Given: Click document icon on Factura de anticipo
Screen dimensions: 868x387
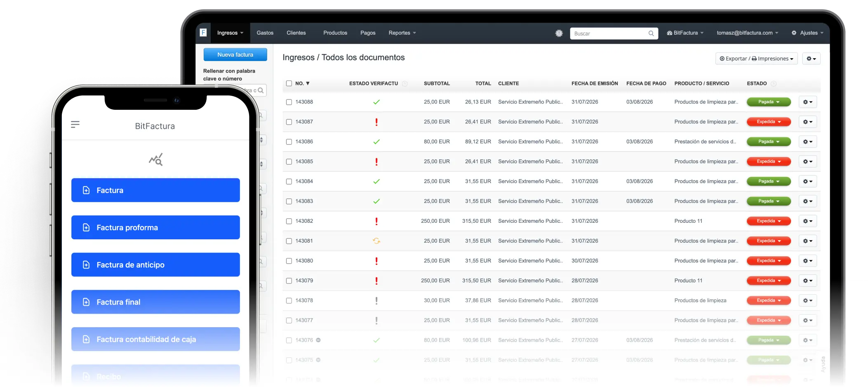Looking at the screenshot, I should [x=86, y=264].
